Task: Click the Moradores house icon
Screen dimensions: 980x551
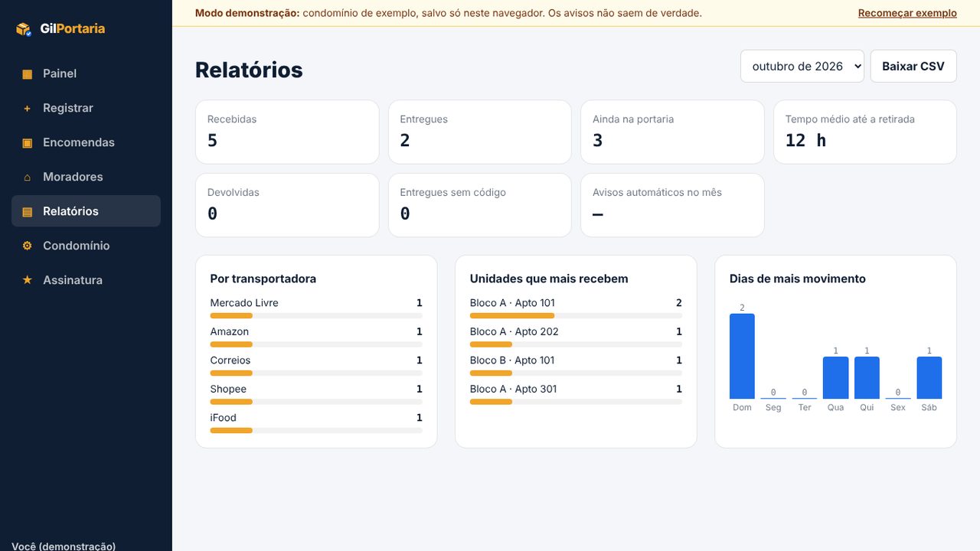Action: tap(28, 178)
